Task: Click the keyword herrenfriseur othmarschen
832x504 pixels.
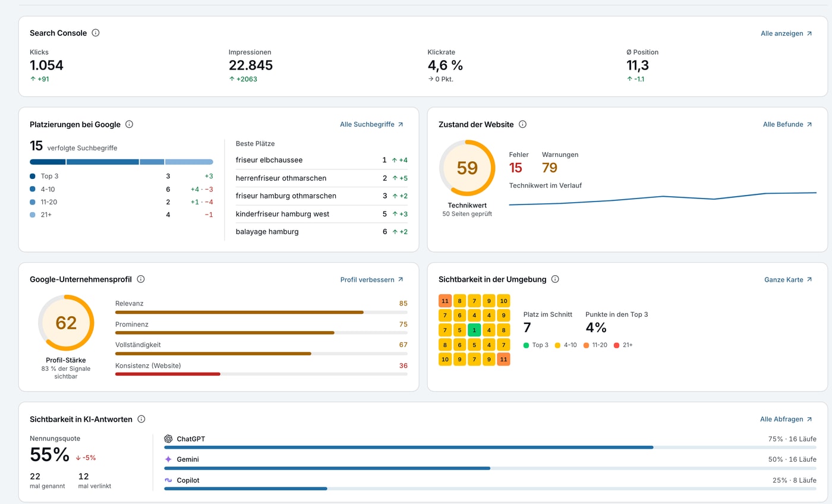Action: click(281, 178)
